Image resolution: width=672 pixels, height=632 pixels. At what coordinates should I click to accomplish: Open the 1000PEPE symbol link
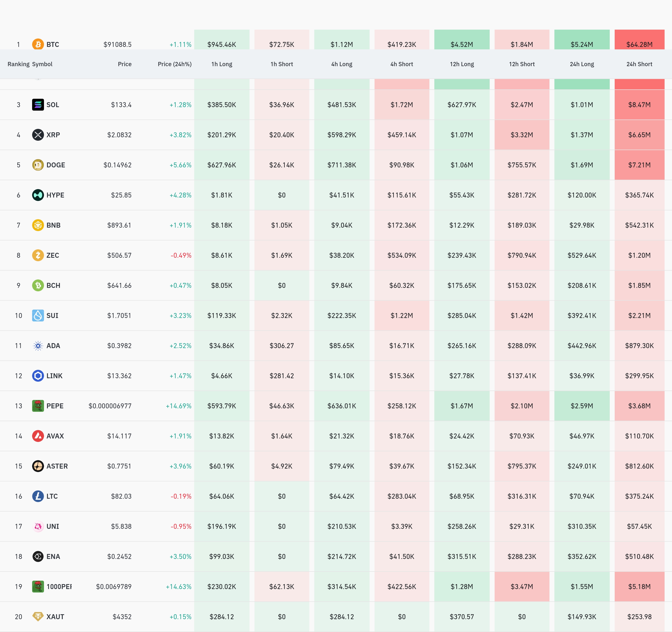[x=59, y=587]
